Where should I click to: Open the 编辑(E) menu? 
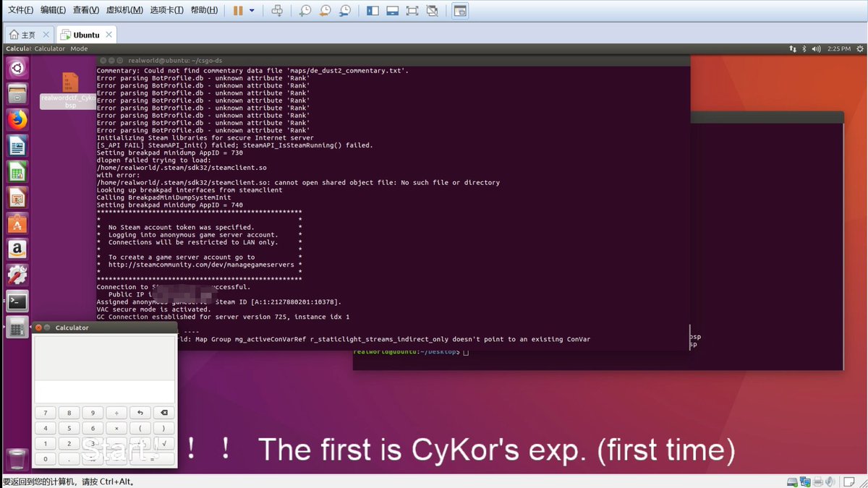tap(53, 10)
